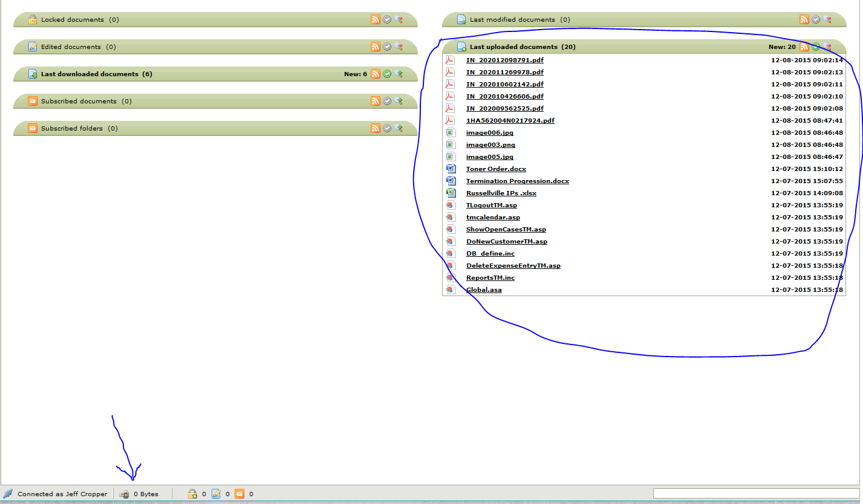Click the repository size icon beside 0 Bytes

coord(124,494)
